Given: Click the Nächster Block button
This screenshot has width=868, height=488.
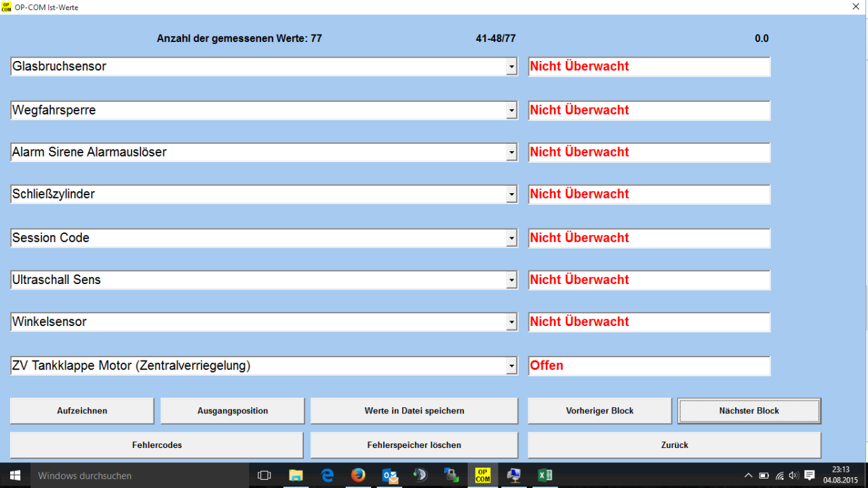Looking at the screenshot, I should (x=749, y=411).
